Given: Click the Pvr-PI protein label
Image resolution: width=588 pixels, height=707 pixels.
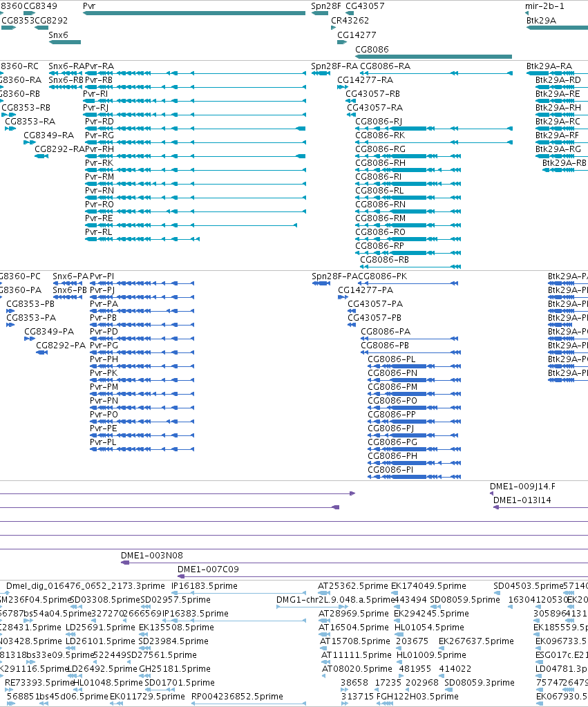Looking at the screenshot, I should click(x=102, y=276).
